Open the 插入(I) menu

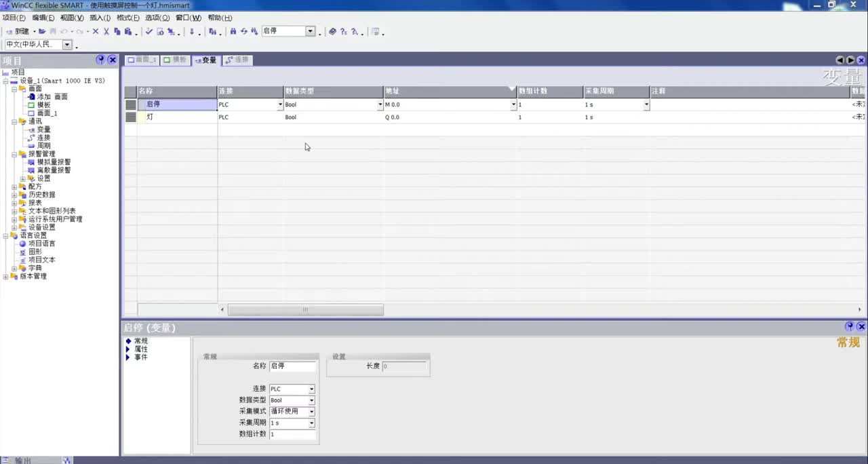point(100,18)
